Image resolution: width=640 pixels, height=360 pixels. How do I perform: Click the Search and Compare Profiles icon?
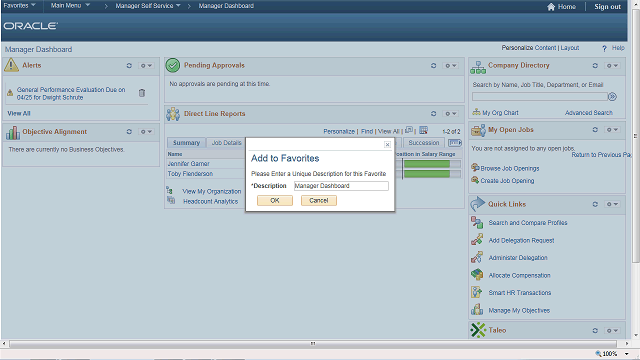[477, 222]
